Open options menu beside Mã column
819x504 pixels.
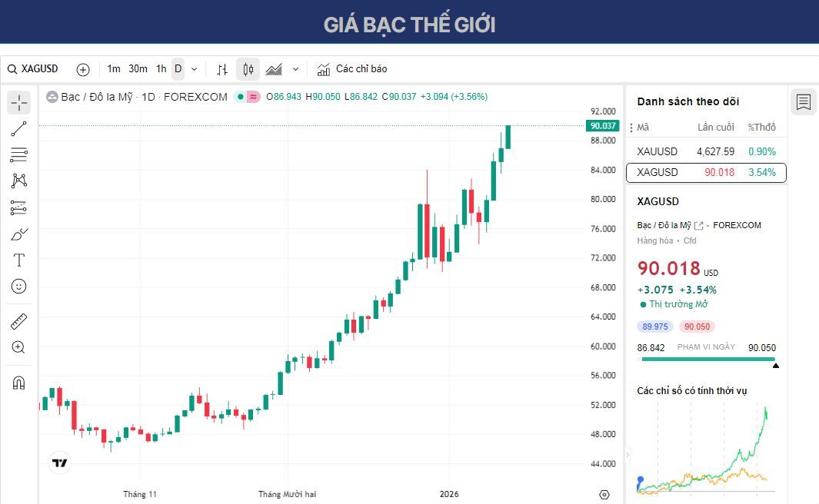pyautogui.click(x=631, y=128)
